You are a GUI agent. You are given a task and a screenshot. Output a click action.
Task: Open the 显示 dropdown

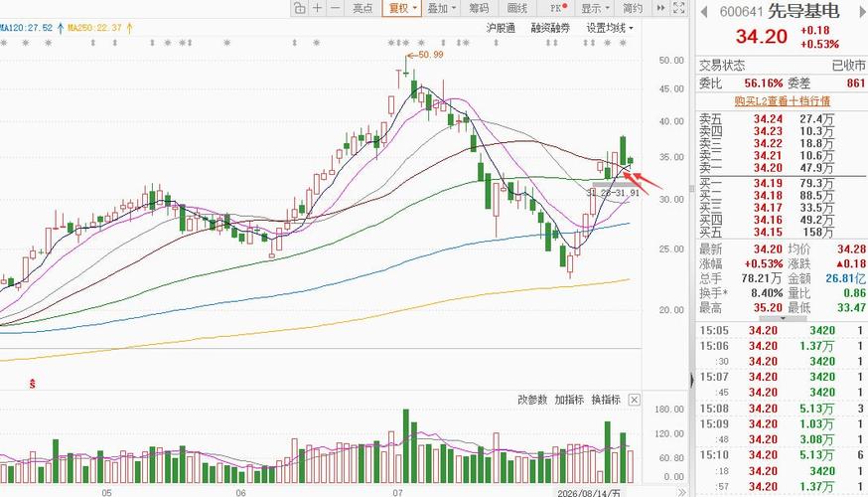[x=595, y=8]
